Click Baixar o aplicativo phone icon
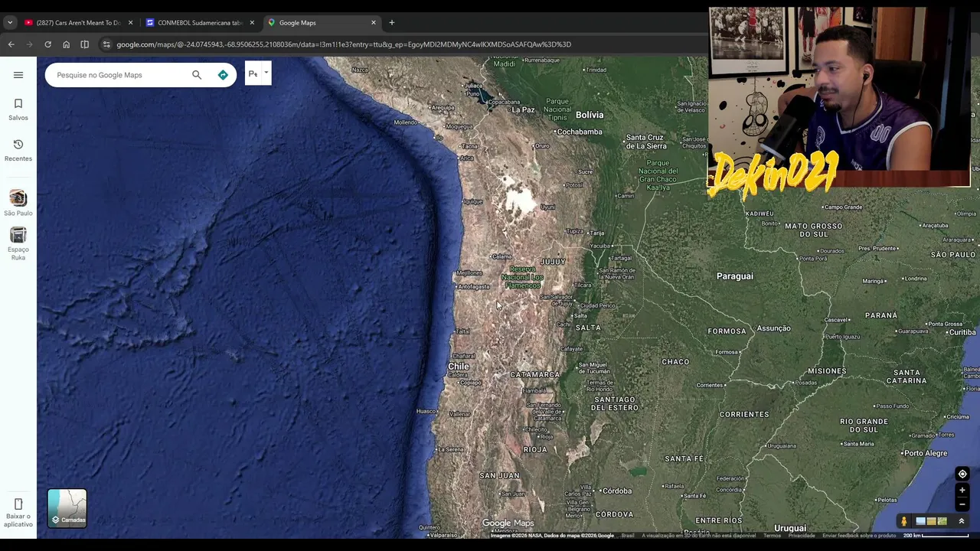Viewport: 980px width, 551px height. 18,504
